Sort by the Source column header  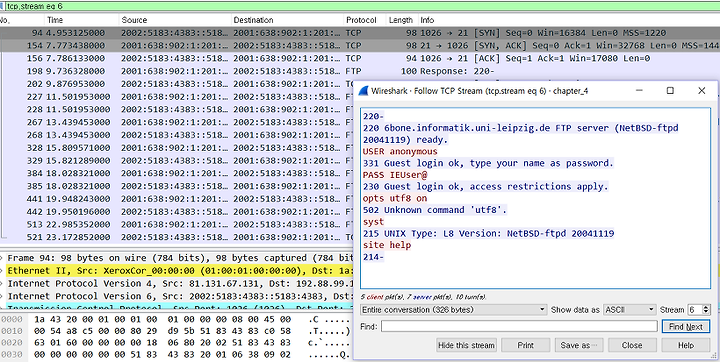174,20
